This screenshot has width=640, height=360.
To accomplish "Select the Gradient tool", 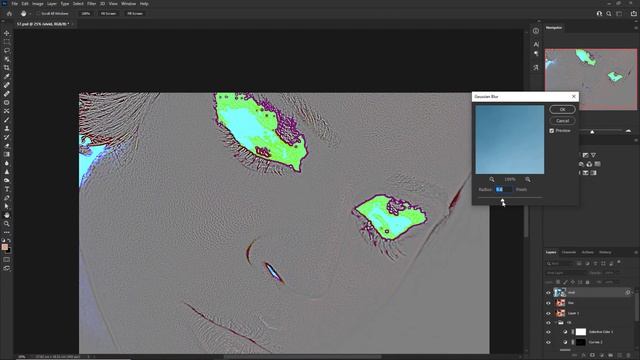I will [x=7, y=154].
